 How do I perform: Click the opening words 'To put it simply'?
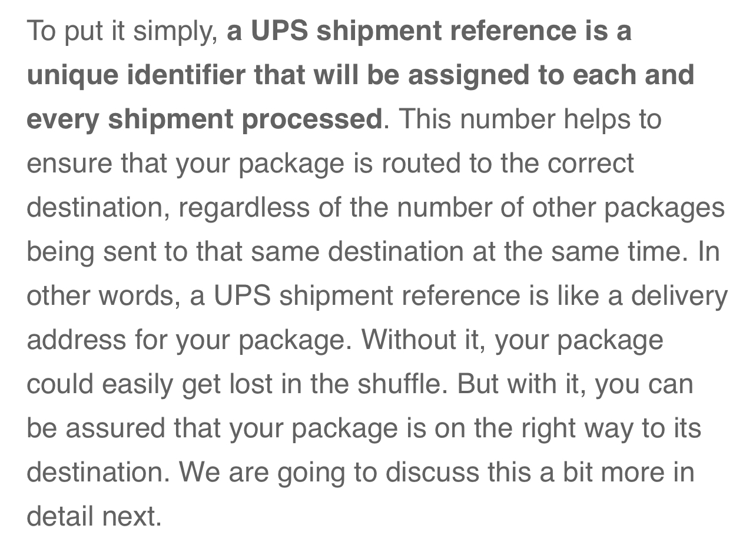coord(122,31)
